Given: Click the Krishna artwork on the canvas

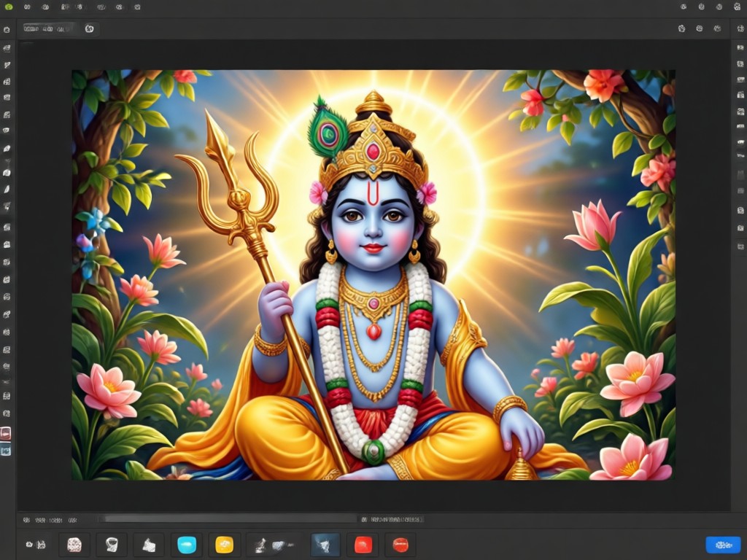Looking at the screenshot, I should point(373,275).
